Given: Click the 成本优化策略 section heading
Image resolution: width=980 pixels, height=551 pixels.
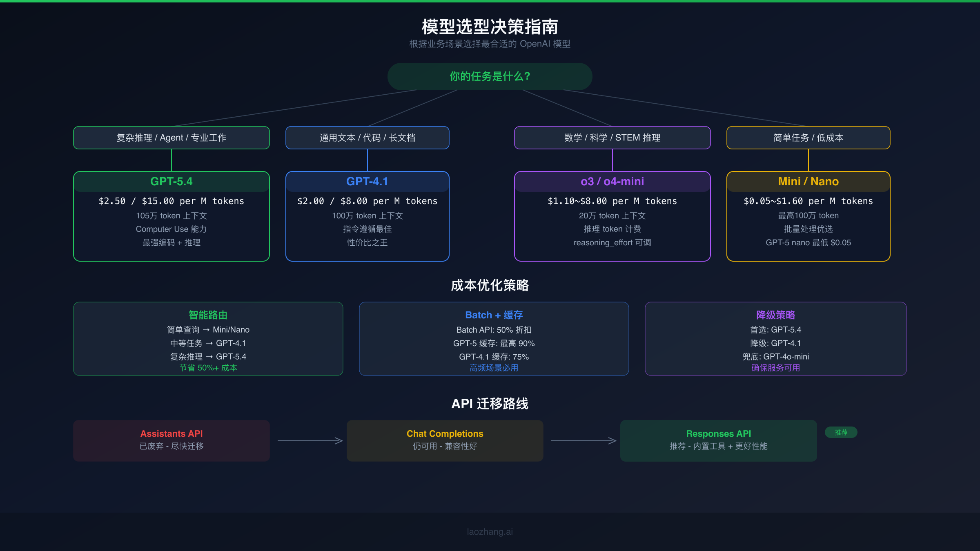Looking at the screenshot, I should (490, 286).
